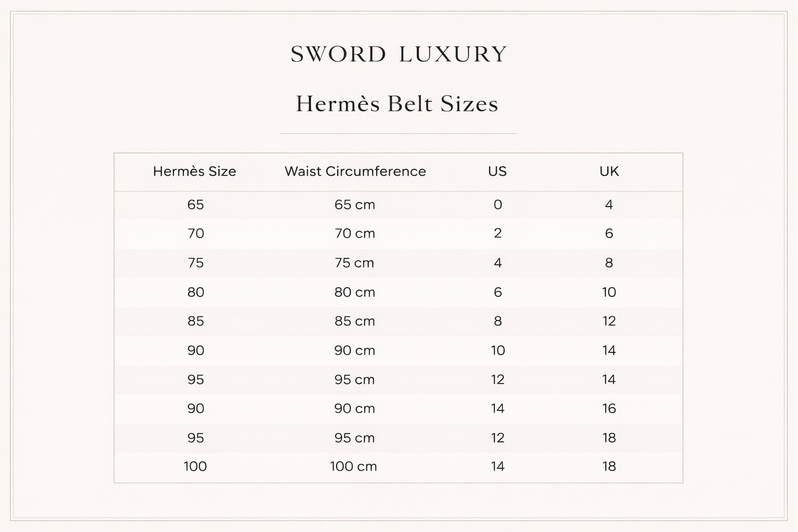Screen dimensions: 798x532
Task: Click the 75 cm waist circumference cell
Action: click(354, 263)
